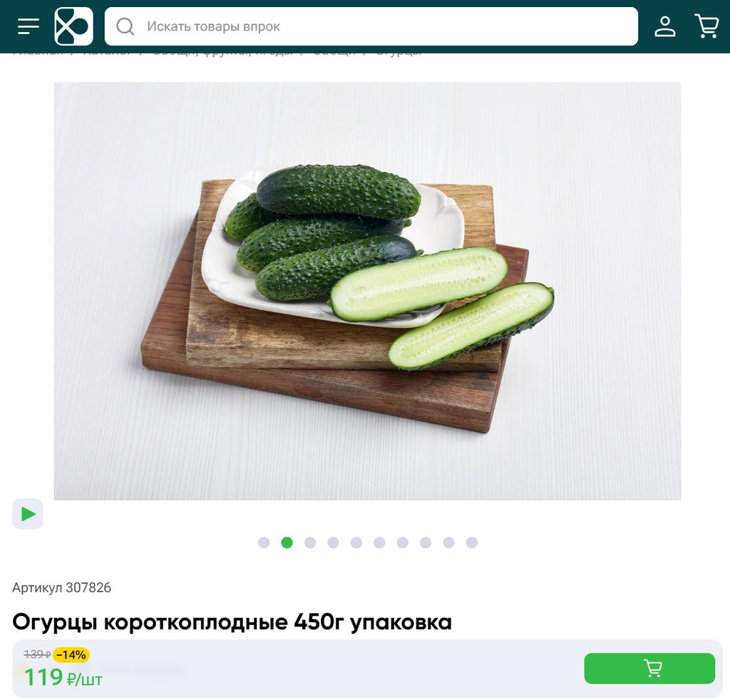Image resolution: width=730 pixels, height=700 pixels.
Task: Go to the fifth gallery image dot
Action: [356, 542]
